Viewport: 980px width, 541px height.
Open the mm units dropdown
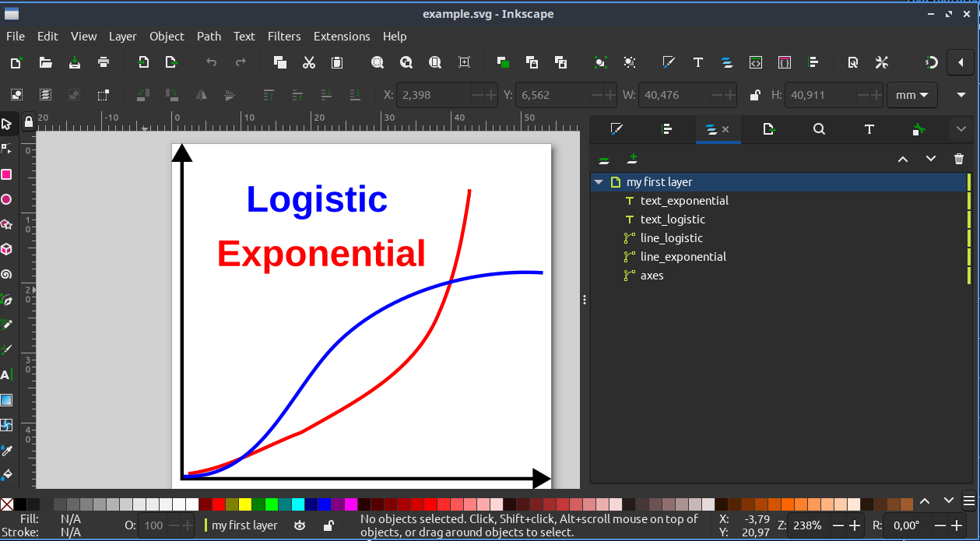pyautogui.click(x=912, y=95)
